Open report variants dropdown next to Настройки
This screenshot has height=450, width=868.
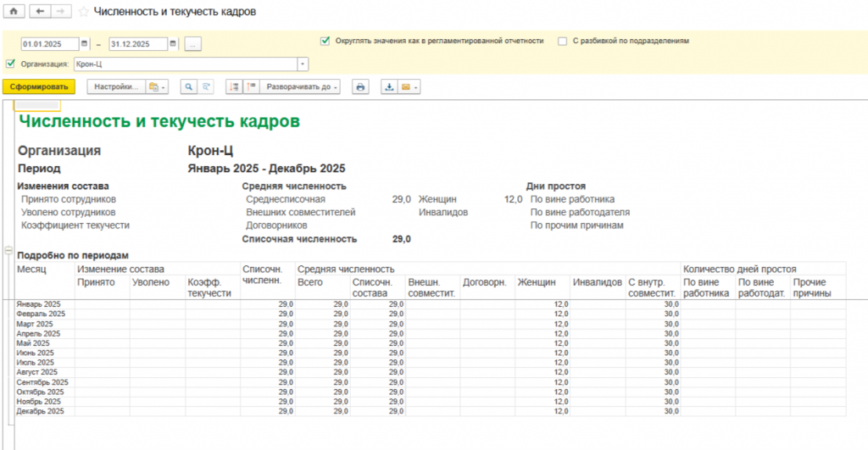point(157,86)
